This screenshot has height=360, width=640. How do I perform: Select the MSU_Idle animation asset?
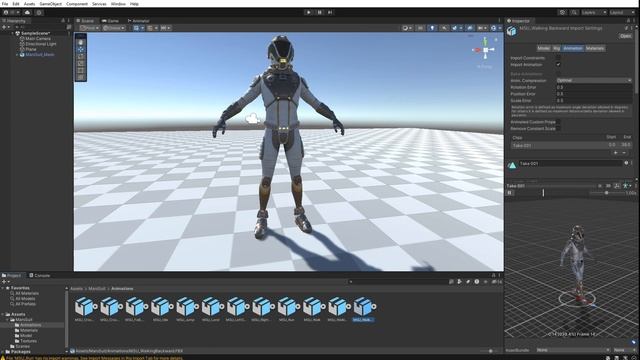coord(160,309)
